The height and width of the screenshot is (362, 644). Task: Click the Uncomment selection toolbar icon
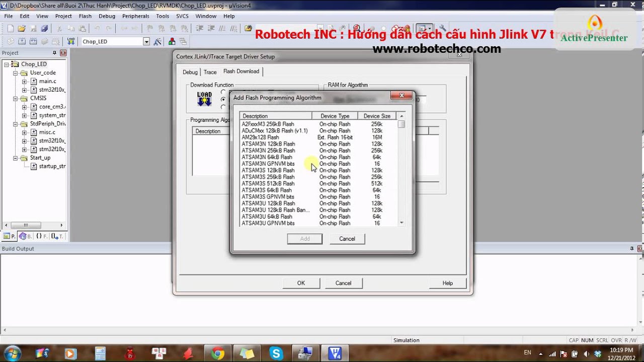pos(233,29)
